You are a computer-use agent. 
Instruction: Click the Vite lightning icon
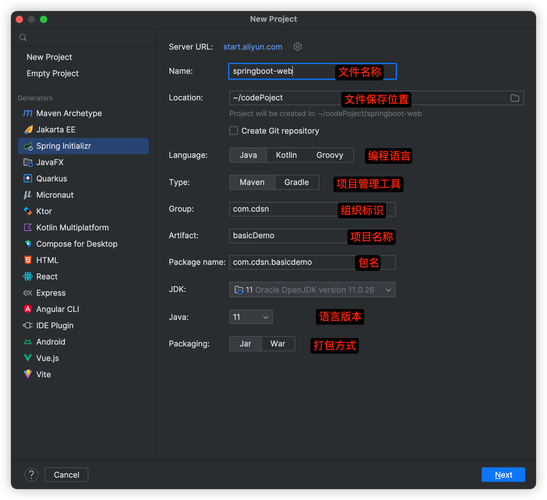(28, 374)
